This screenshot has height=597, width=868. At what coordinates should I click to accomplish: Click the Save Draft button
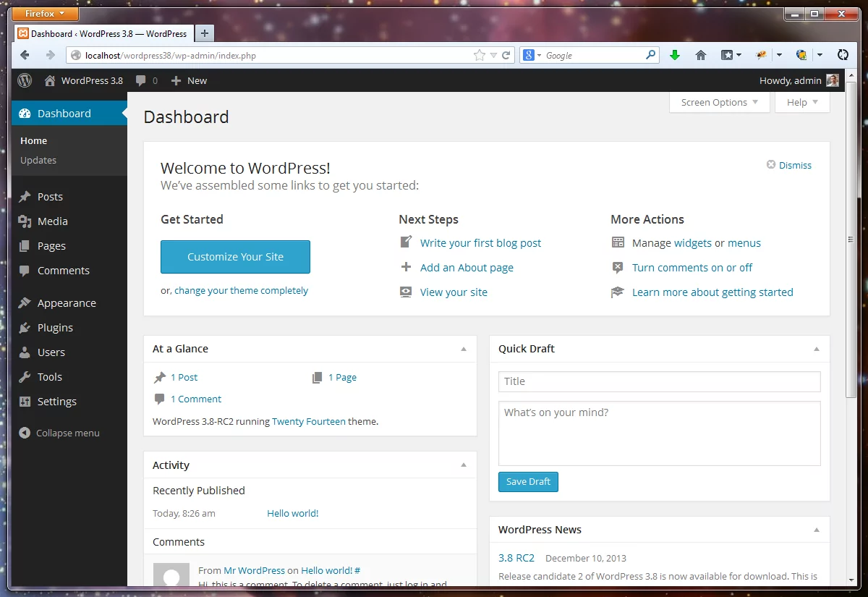528,482
